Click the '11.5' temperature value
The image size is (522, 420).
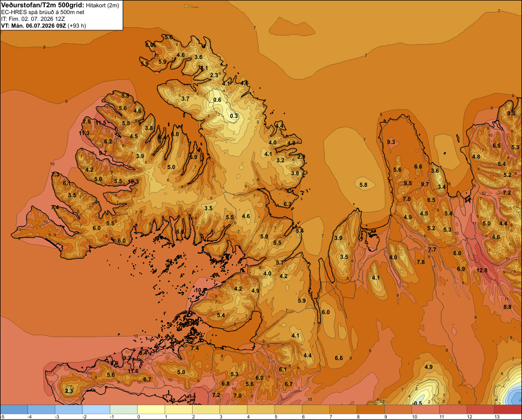point(101,123)
